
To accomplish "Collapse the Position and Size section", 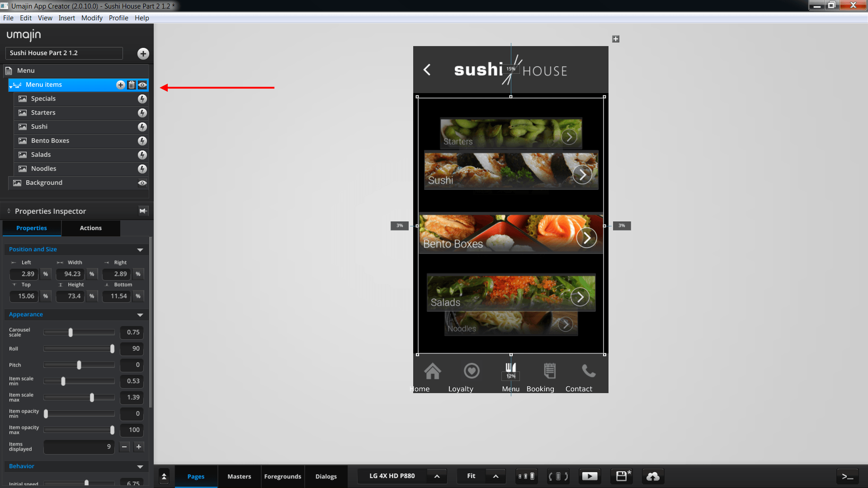I will (x=140, y=250).
